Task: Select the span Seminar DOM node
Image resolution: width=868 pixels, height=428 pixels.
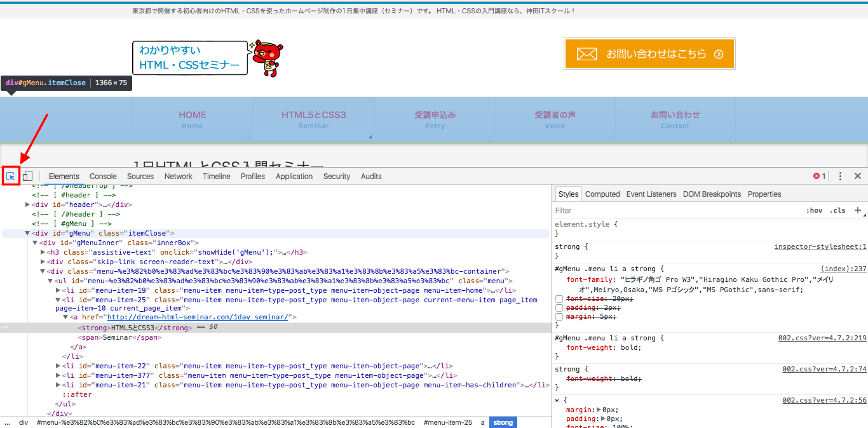Action: pyautogui.click(x=120, y=337)
